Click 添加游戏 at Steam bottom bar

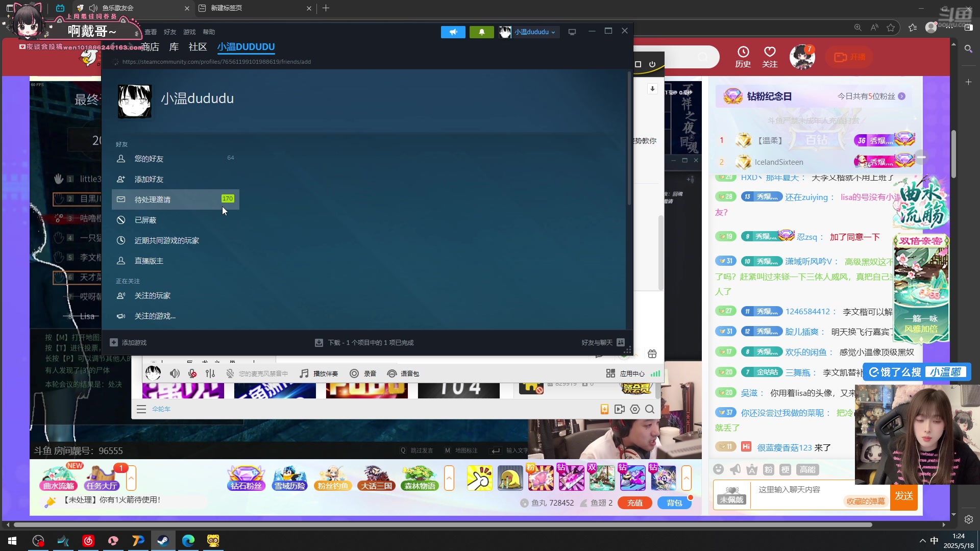pos(128,342)
